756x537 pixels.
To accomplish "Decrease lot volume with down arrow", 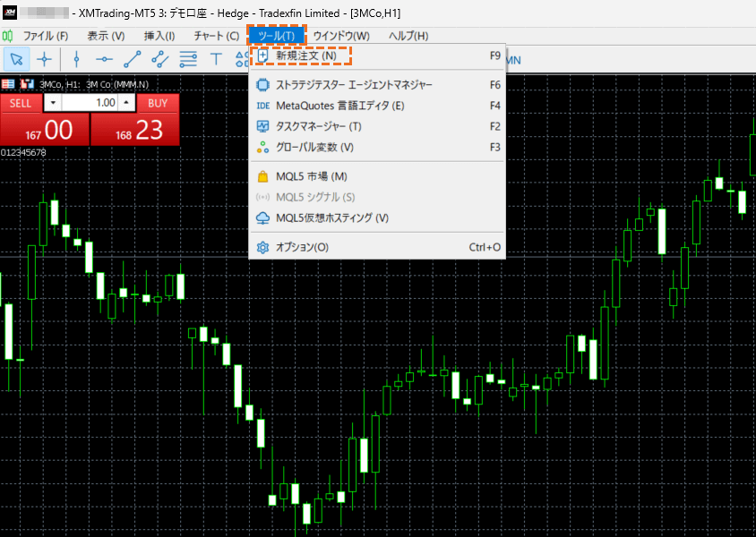I will click(x=52, y=103).
